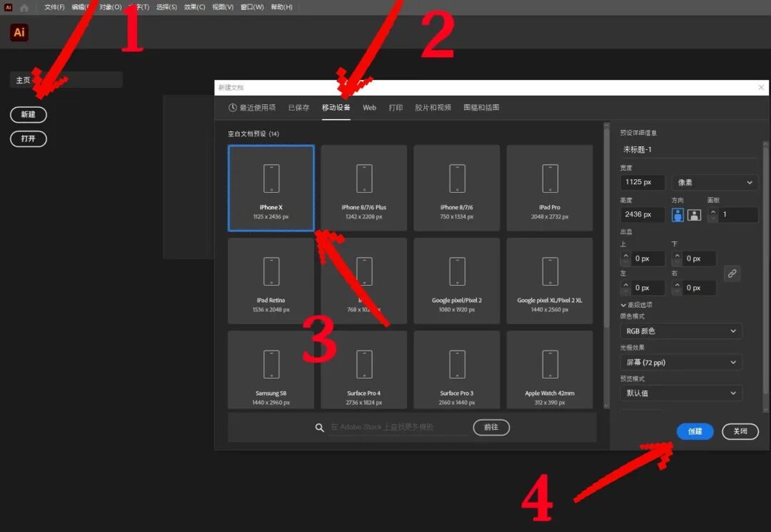This screenshot has width=771, height=532.
Task: Choose portrait orientation icon
Action: click(x=677, y=215)
